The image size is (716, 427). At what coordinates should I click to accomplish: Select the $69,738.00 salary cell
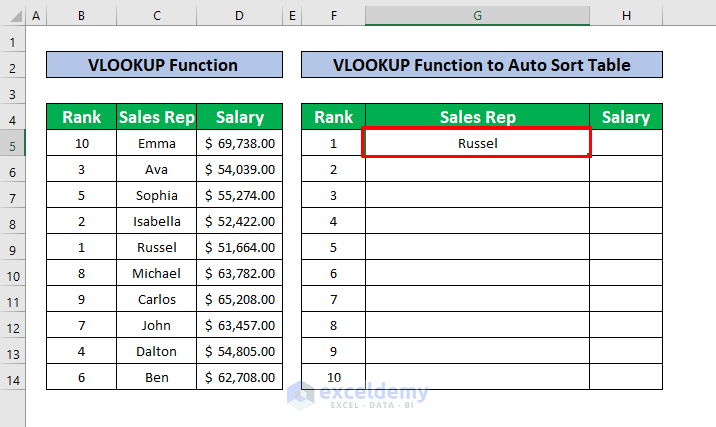pyautogui.click(x=239, y=143)
